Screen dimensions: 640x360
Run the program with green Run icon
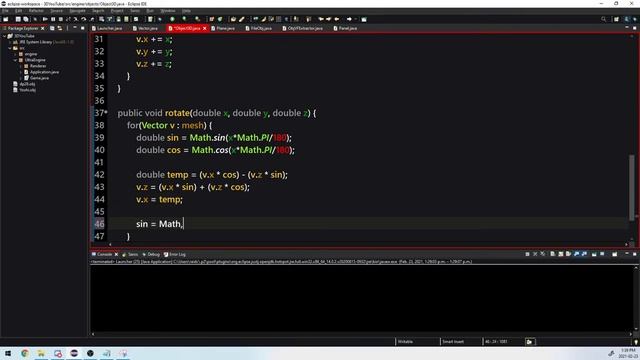point(172,19)
